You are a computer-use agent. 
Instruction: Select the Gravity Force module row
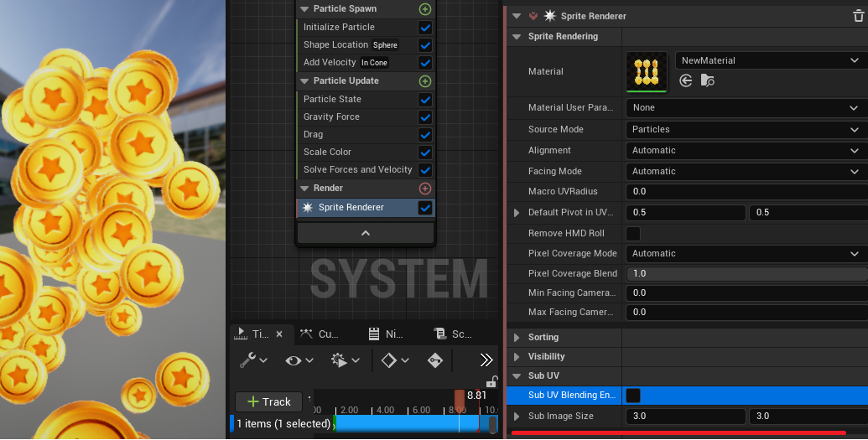tap(366, 117)
